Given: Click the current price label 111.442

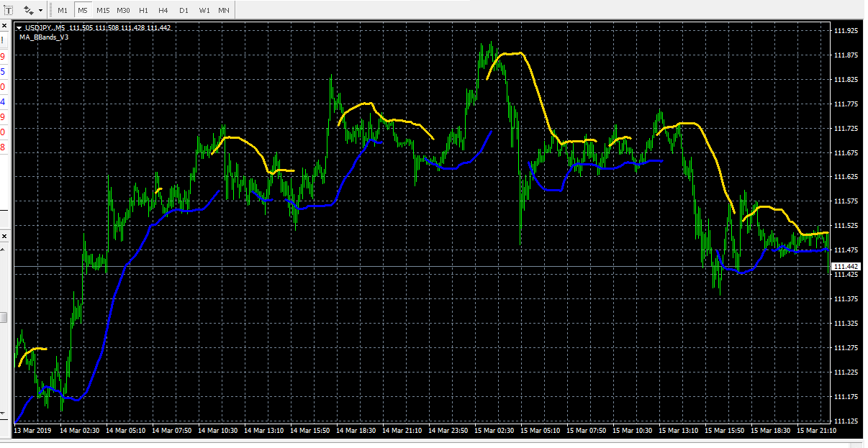Looking at the screenshot, I should pyautogui.click(x=844, y=266).
